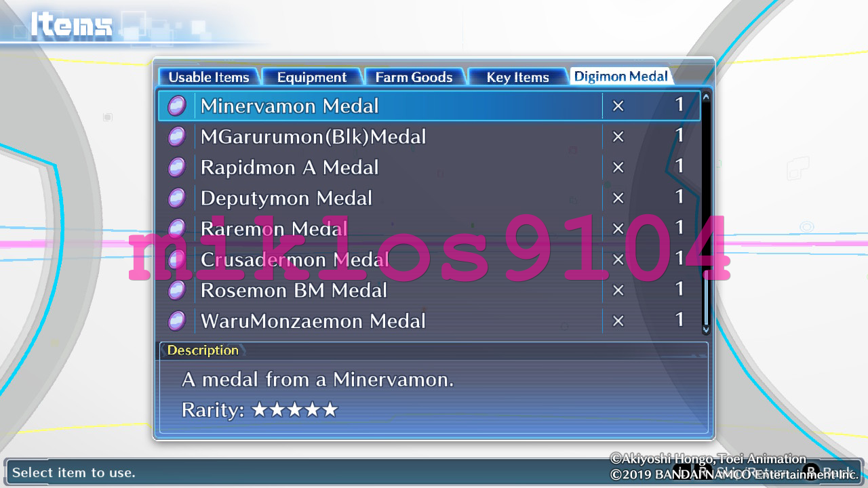Image resolution: width=868 pixels, height=488 pixels.
Task: Click the Rosemon BM Medal icon
Action: 177,290
